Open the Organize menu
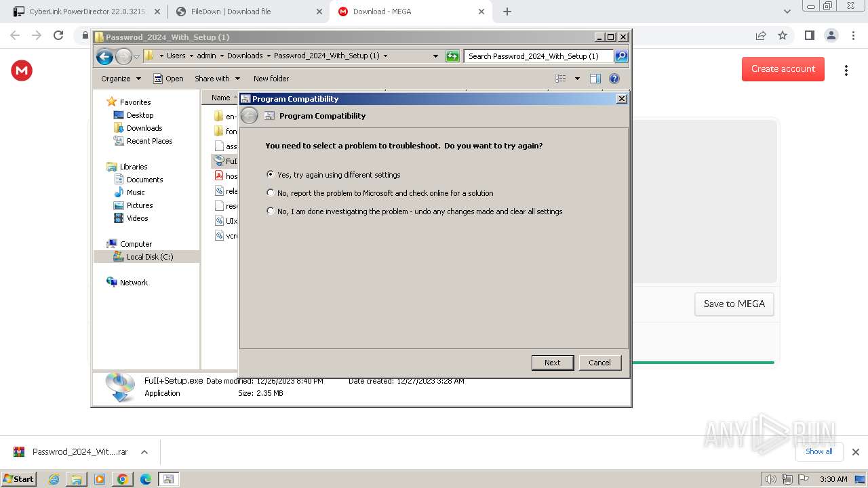Image resolution: width=868 pixels, height=488 pixels. (121, 79)
